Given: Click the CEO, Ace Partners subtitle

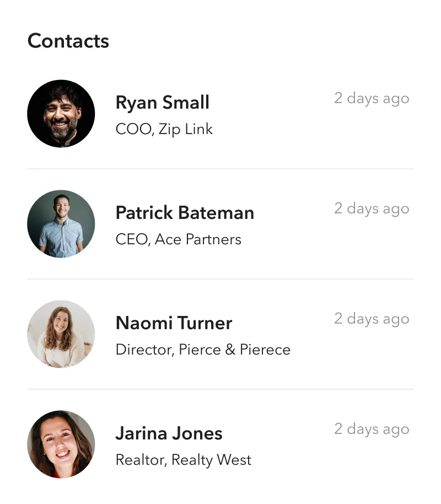Looking at the screenshot, I should click(179, 239).
